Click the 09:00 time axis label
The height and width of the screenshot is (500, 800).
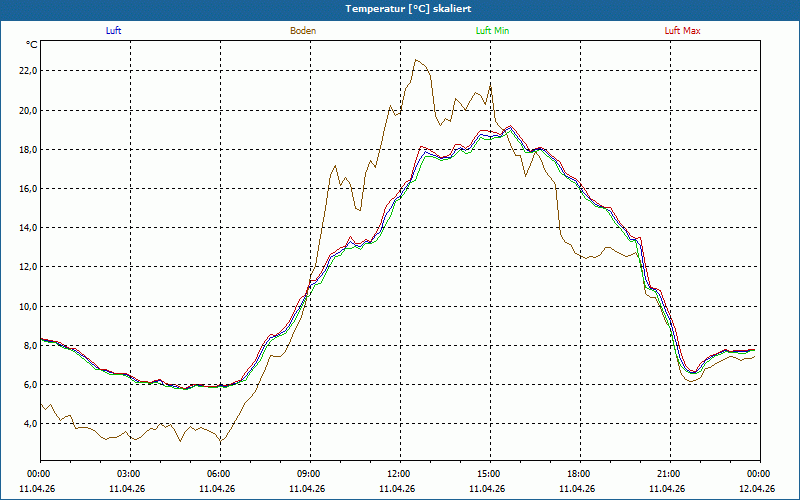coord(310,474)
